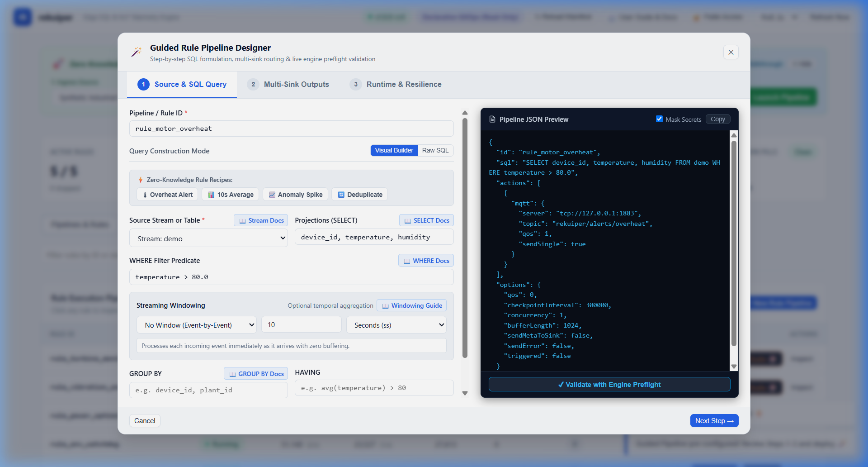Viewport: 868px width, 467px height.
Task: Click step number 1 circle badge
Action: point(143,84)
